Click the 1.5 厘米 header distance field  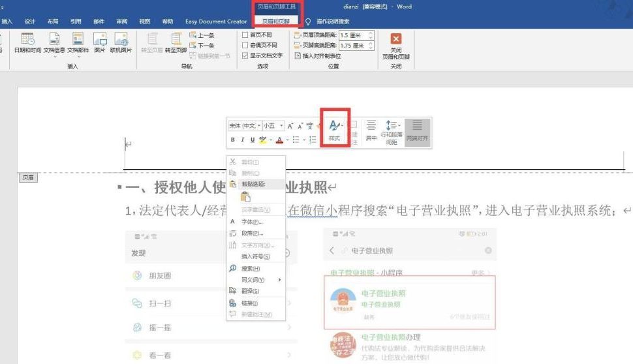[353, 35]
